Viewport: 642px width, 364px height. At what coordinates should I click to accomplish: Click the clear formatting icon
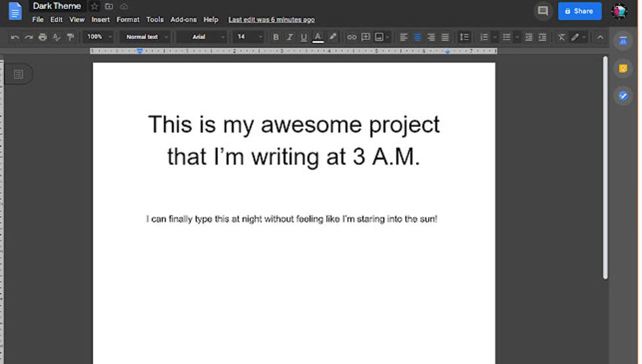coord(561,38)
